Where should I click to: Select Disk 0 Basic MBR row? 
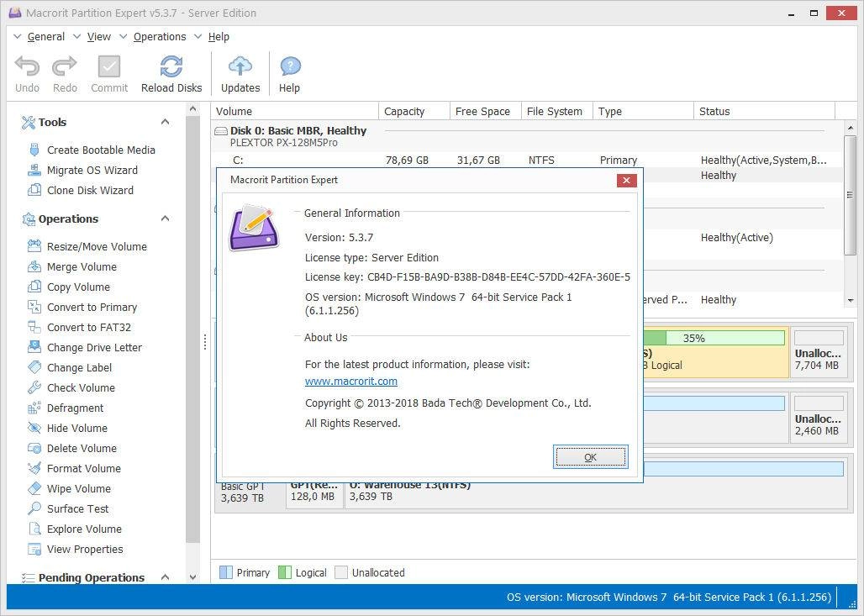(x=526, y=136)
